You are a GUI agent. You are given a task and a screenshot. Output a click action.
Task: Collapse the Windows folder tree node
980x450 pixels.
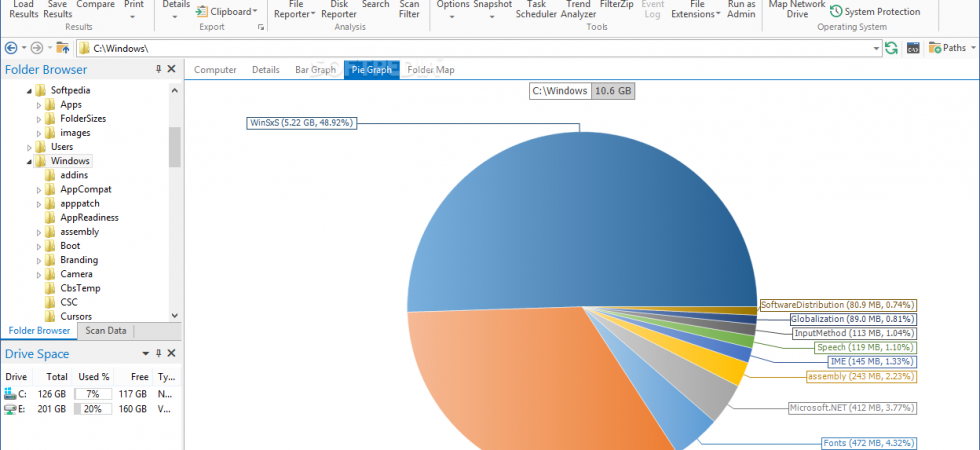tap(29, 161)
